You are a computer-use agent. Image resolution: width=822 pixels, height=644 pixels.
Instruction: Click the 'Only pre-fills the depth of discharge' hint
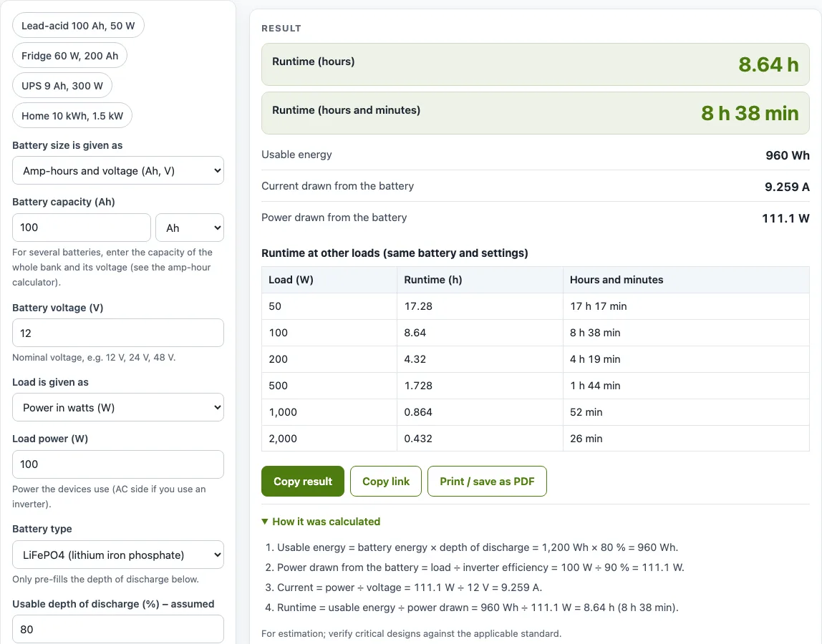(x=105, y=579)
